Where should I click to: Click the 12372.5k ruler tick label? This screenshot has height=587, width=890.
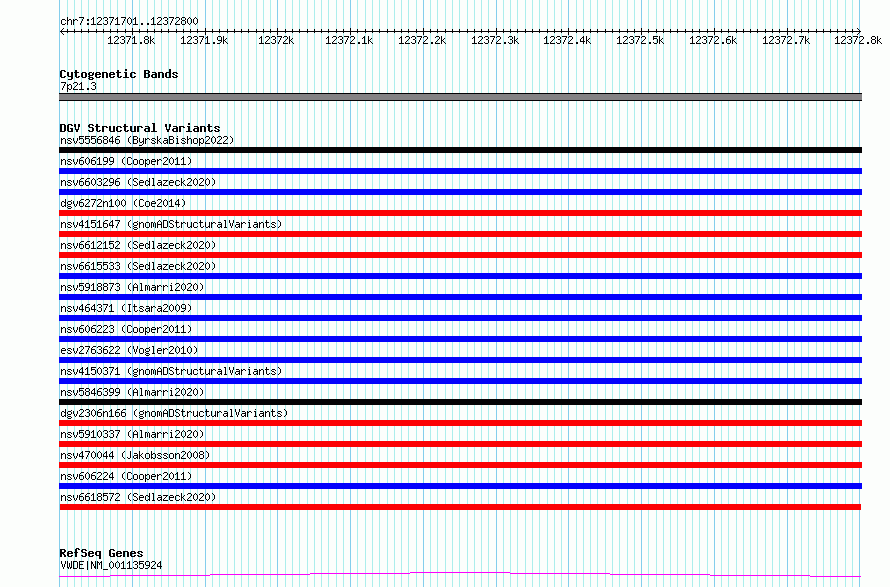[x=640, y=40]
